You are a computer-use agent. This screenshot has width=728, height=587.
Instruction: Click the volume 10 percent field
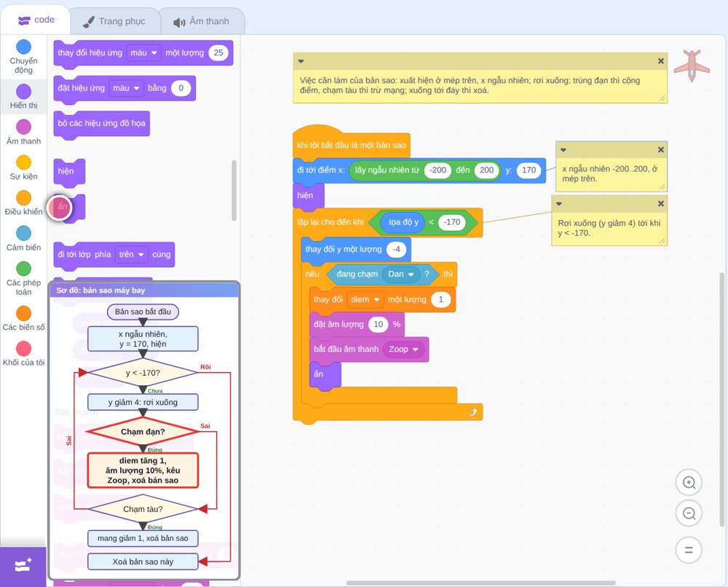(379, 324)
